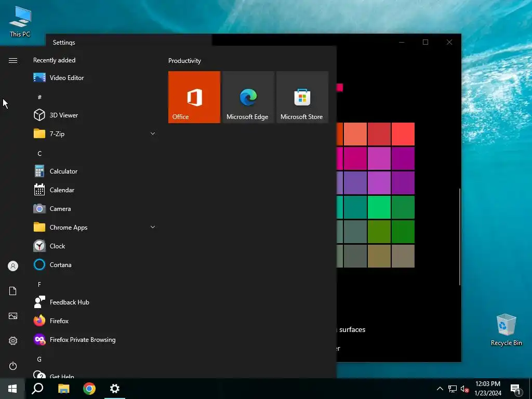Viewport: 532px width, 399px height.
Task: Open the Microsoft Store tile
Action: pos(302,97)
